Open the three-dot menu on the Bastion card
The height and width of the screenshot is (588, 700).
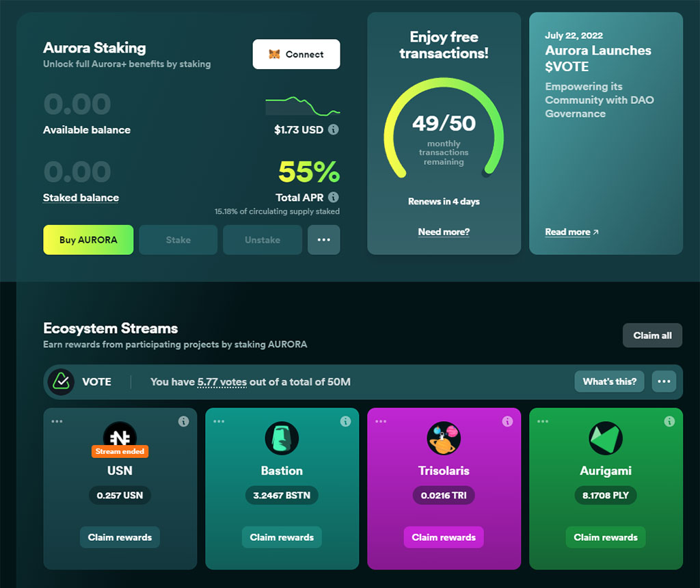pyautogui.click(x=219, y=421)
